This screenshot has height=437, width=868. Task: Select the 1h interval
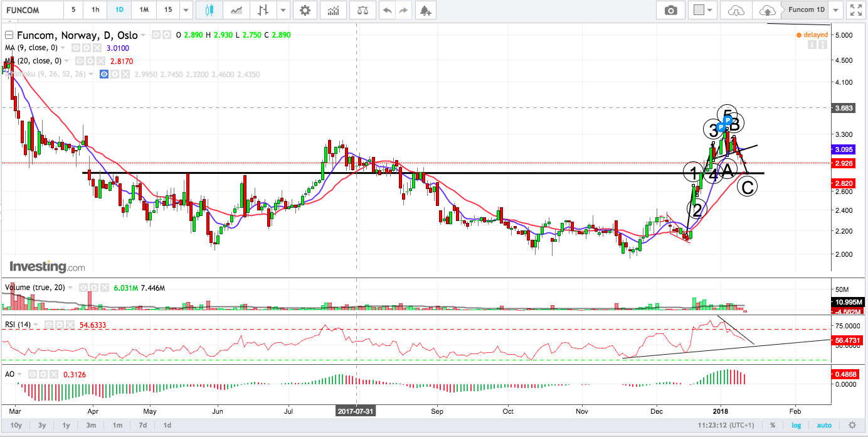click(95, 10)
